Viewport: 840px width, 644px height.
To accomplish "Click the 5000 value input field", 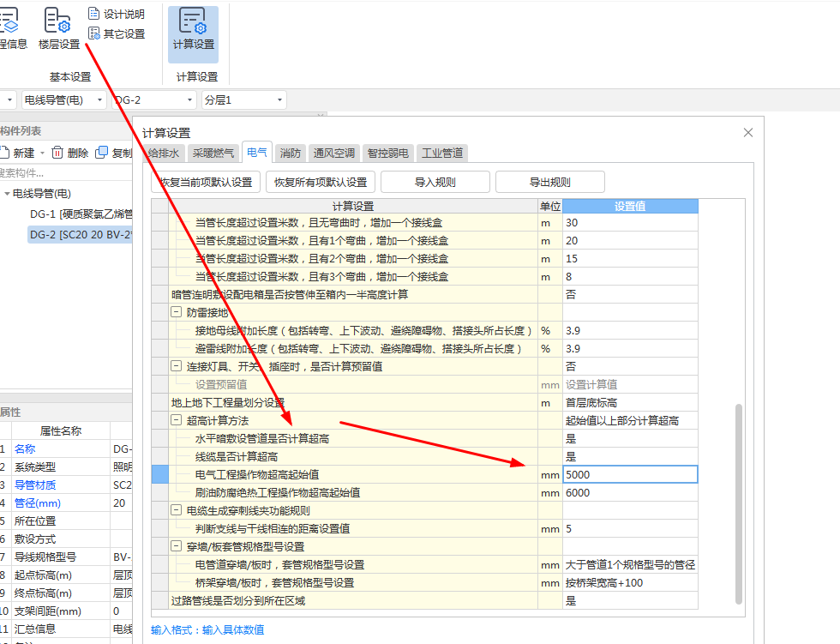I will coord(630,475).
